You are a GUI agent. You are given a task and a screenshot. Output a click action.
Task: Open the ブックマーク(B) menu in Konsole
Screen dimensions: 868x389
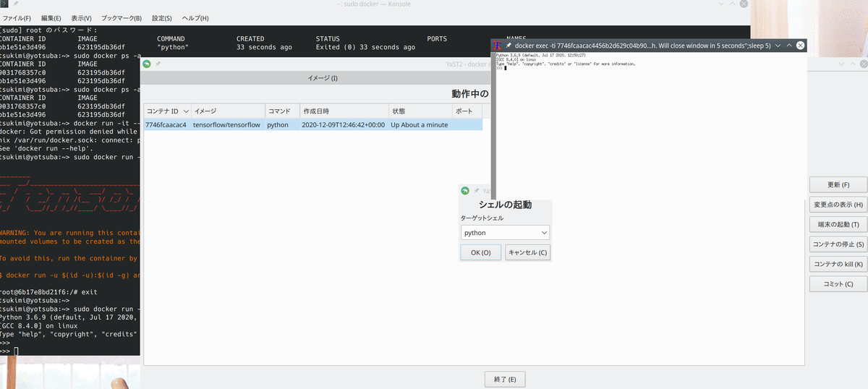[x=122, y=18]
